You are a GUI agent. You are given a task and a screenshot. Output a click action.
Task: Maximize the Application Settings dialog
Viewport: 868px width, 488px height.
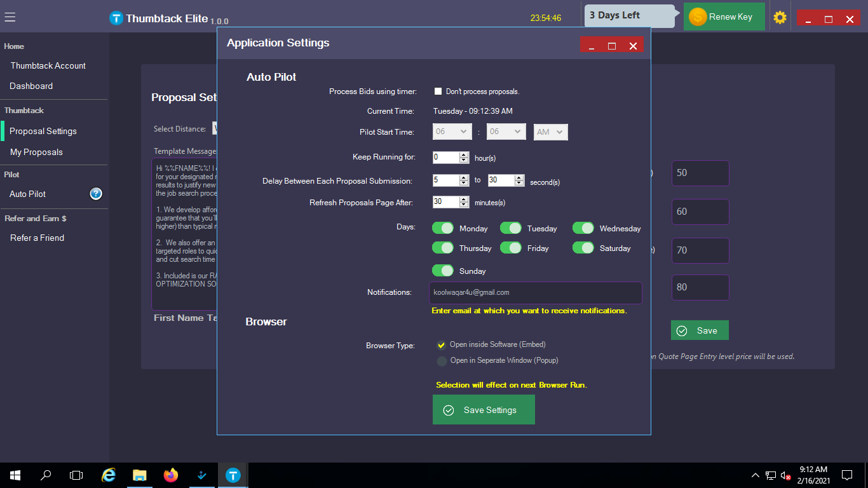coord(612,45)
